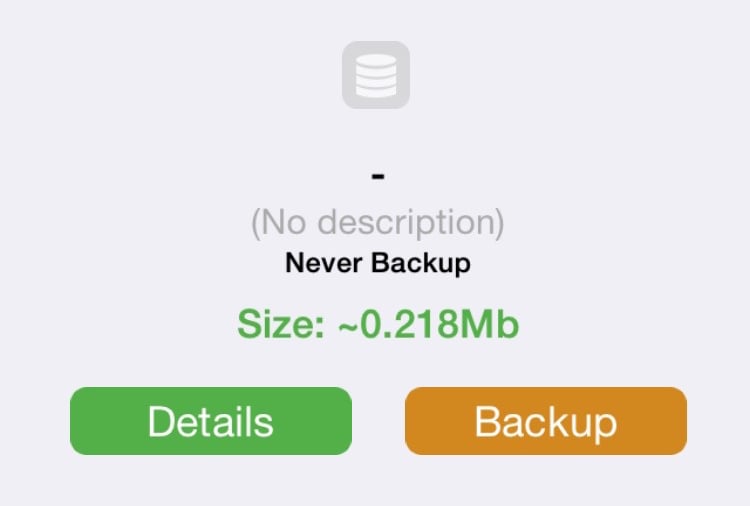Show database details via green button

(x=211, y=421)
